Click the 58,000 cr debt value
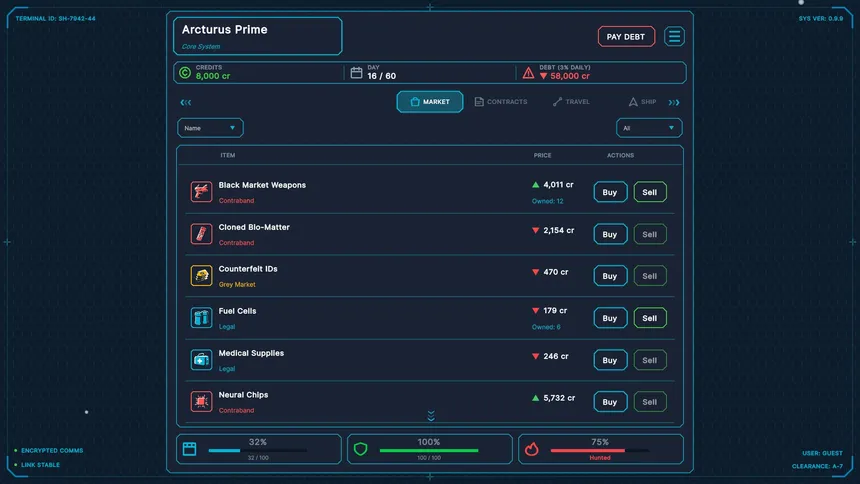Screen dimensions: 860x484 pos(570,76)
